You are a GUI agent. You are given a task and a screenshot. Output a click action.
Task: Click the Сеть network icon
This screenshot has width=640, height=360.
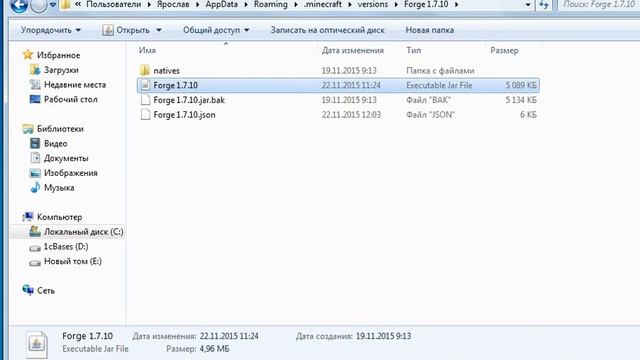(x=28, y=290)
